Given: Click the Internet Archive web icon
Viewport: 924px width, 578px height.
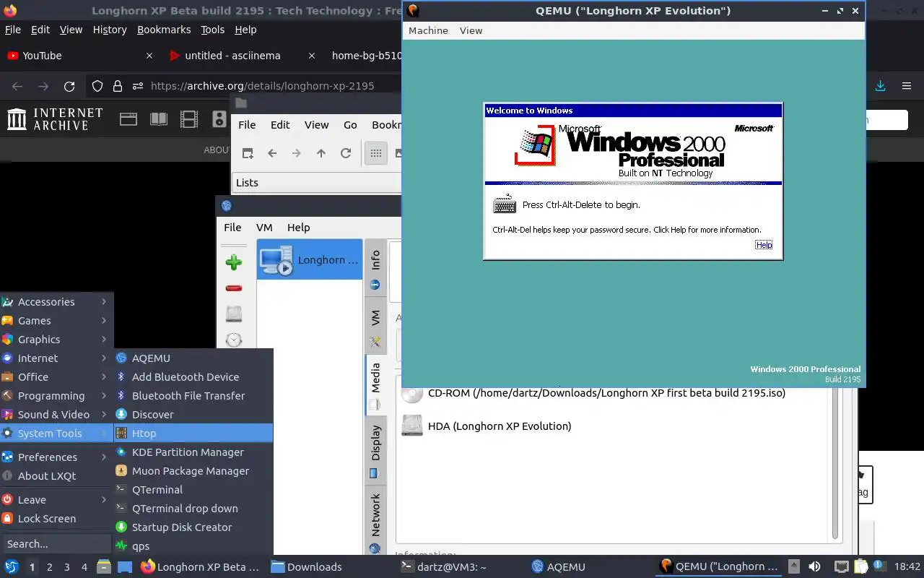Looking at the screenshot, I should click(128, 119).
